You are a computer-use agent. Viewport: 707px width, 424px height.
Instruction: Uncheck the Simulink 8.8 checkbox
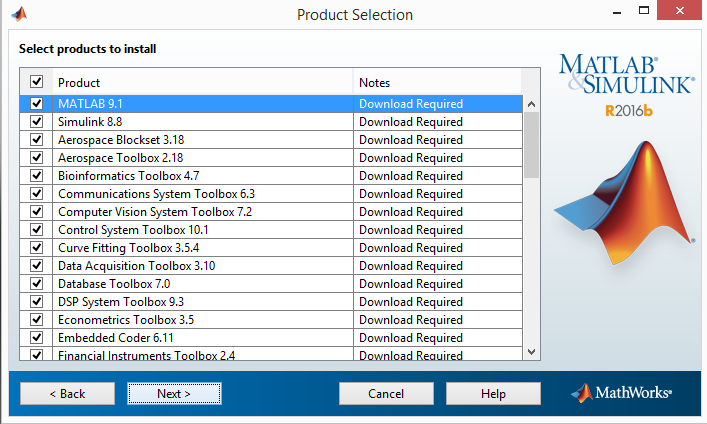tap(37, 122)
